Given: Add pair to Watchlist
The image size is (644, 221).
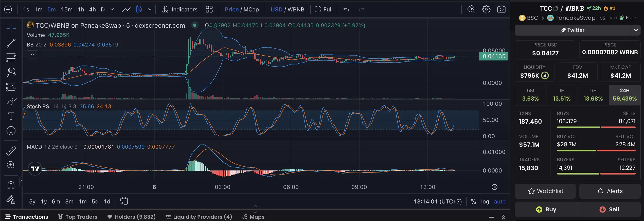Looking at the screenshot, I should [x=545, y=191].
